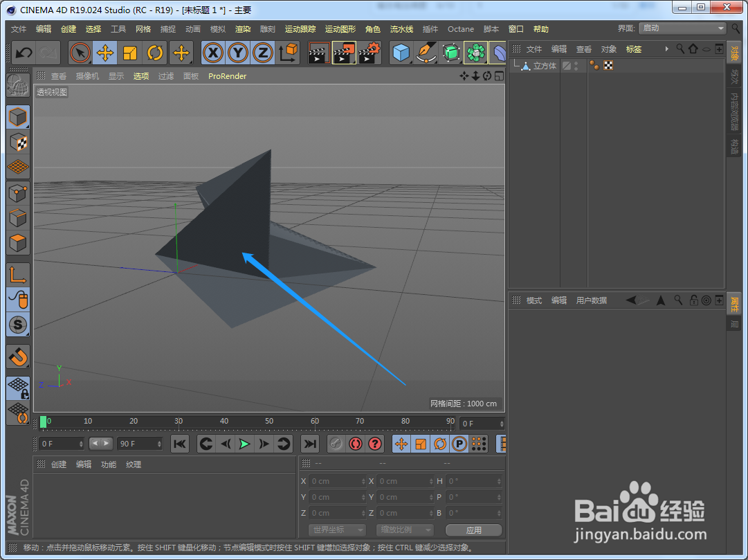748x560 pixels.
Task: Toggle Record Active Objects button
Action: [x=336, y=444]
